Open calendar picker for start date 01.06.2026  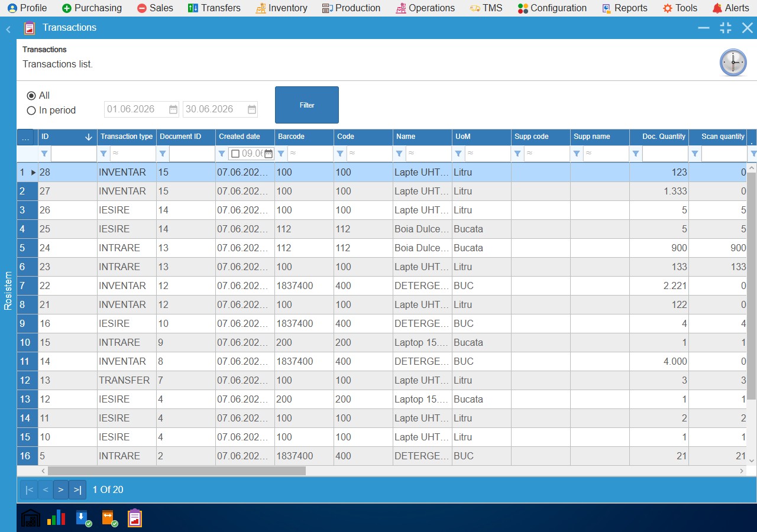[x=173, y=109]
